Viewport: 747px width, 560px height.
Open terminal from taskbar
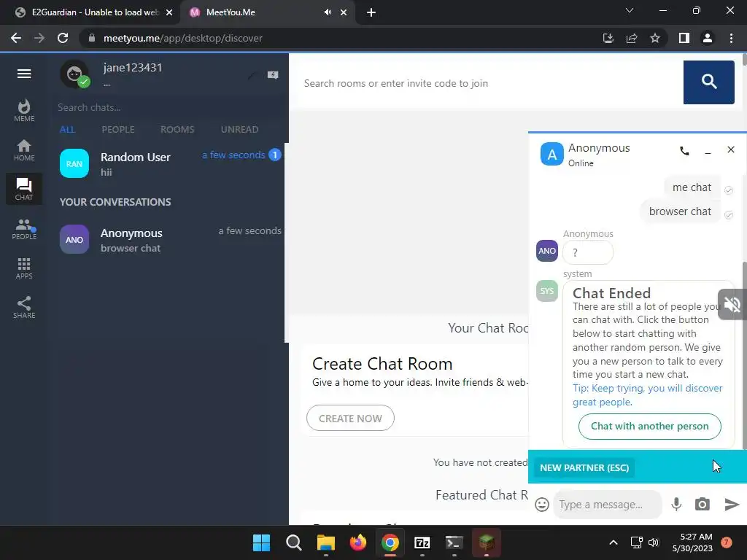point(454,542)
